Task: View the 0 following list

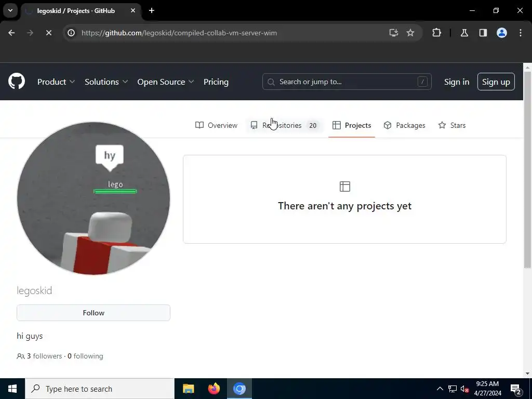Action: click(86, 356)
